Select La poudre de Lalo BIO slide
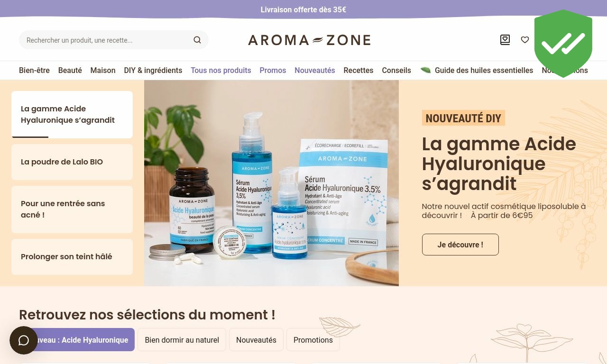 72,162
